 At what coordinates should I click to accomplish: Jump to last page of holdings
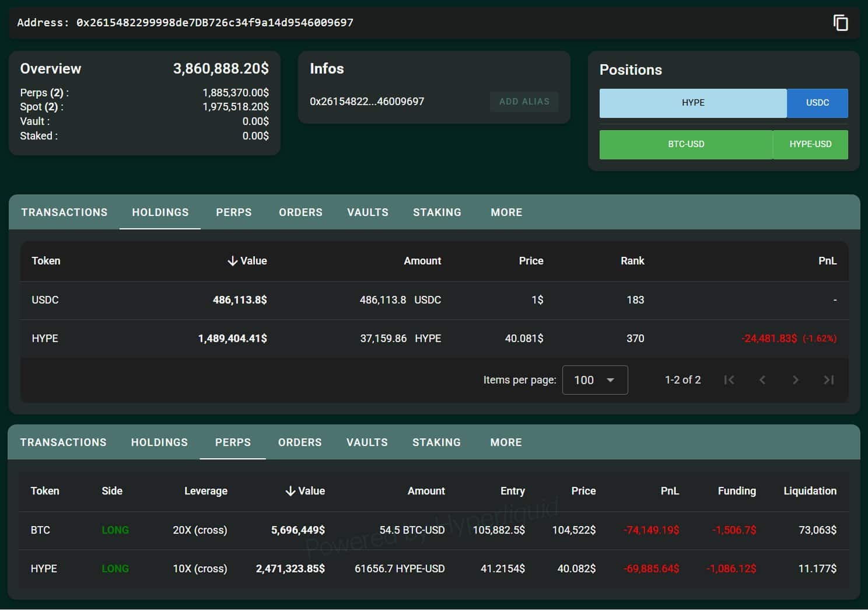click(828, 380)
